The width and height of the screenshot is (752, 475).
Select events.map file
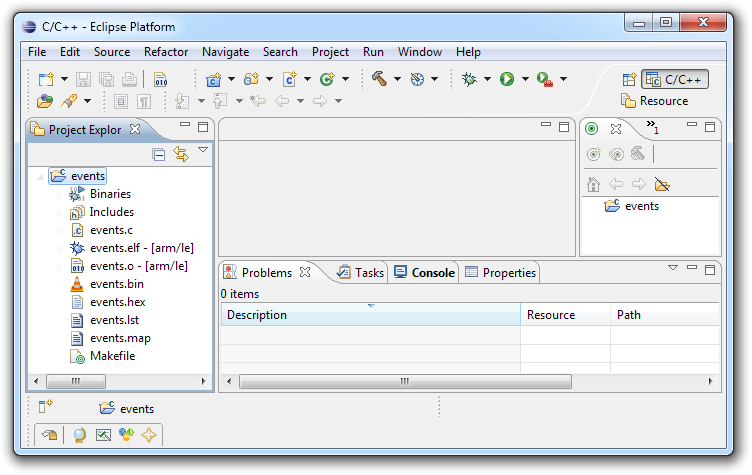120,338
